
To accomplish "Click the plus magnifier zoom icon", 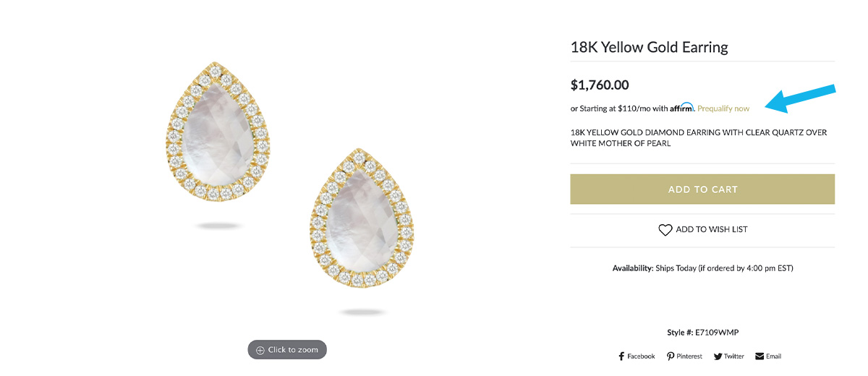I will pos(260,350).
